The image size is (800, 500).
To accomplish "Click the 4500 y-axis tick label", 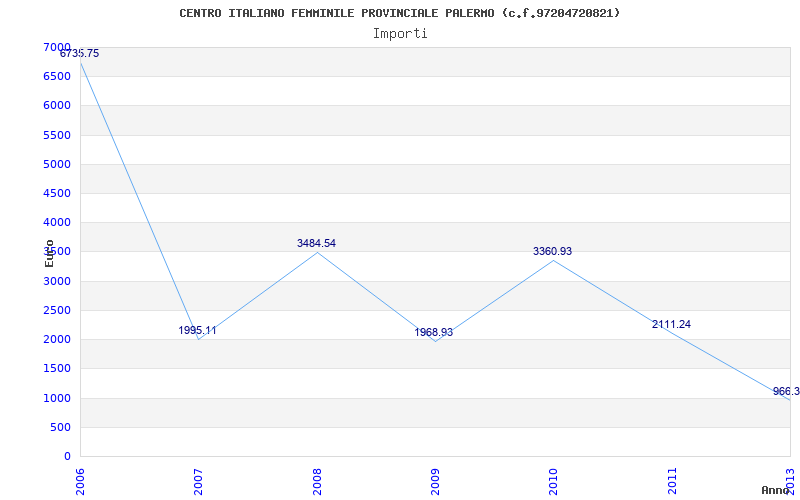I will [57, 193].
